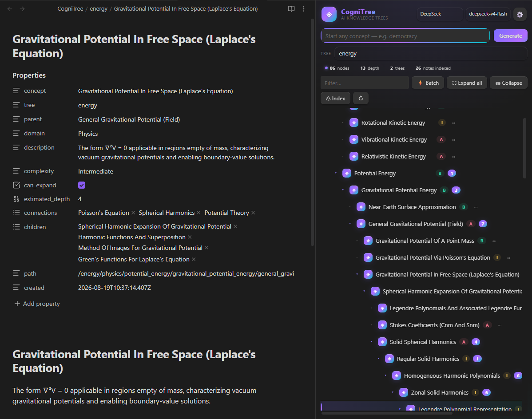Click the note pane vertical scrollbar
This screenshot has width=532, height=419.
pos(312,132)
